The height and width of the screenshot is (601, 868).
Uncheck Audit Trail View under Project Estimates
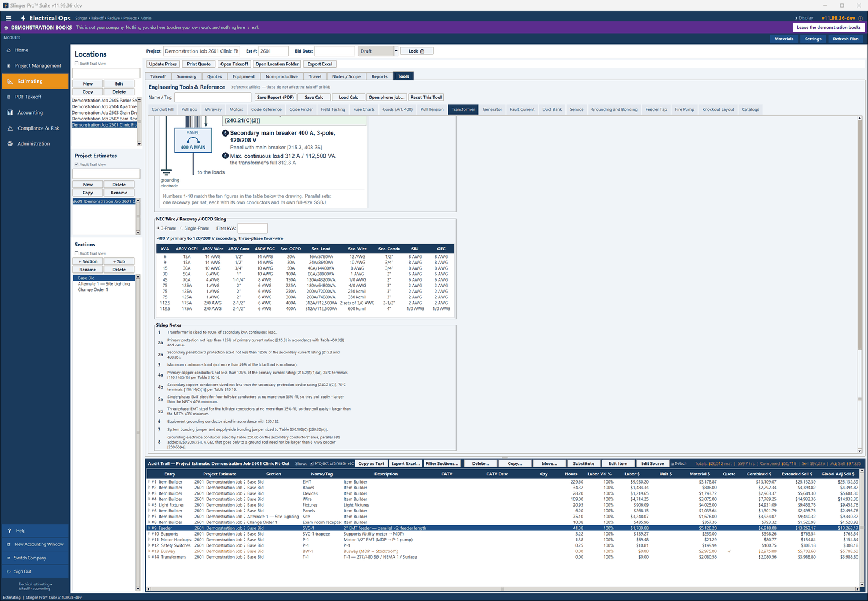coord(76,164)
